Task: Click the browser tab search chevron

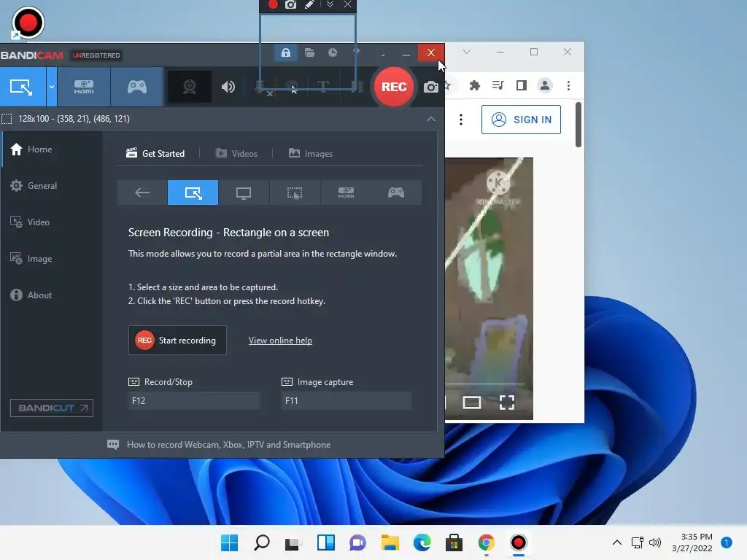Action: pyautogui.click(x=466, y=52)
